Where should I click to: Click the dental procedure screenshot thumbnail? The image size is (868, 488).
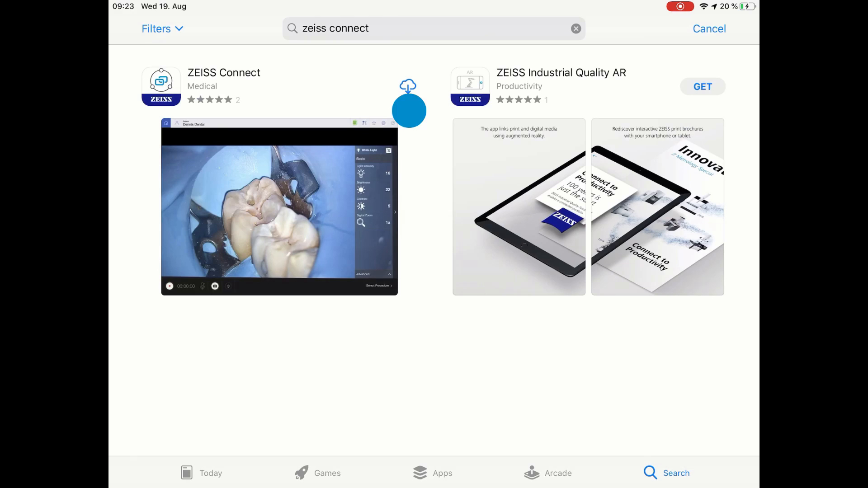tap(279, 207)
